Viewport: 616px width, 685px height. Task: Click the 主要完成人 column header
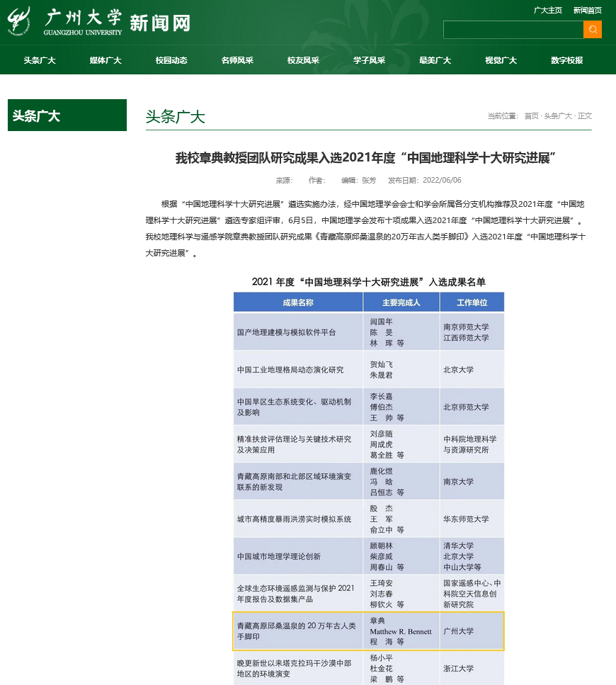pos(401,302)
